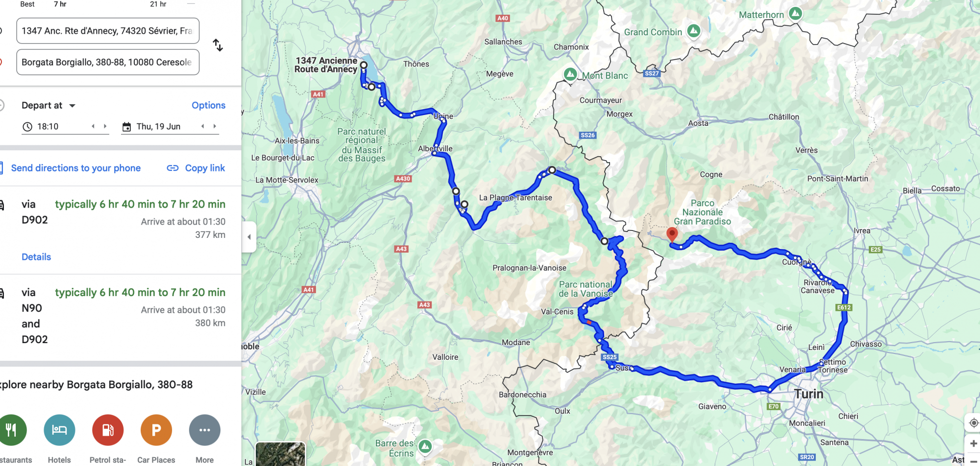
Task: Show nearby Petrol stations
Action: (108, 430)
